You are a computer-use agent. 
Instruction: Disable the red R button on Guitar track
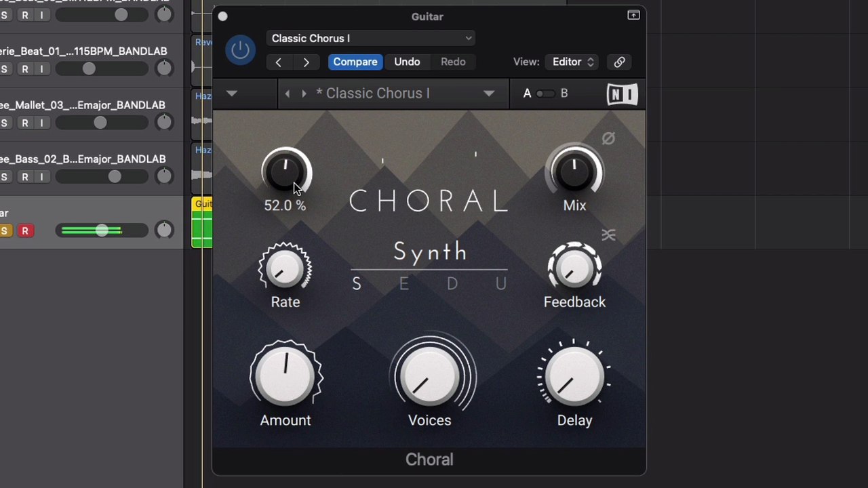[24, 231]
